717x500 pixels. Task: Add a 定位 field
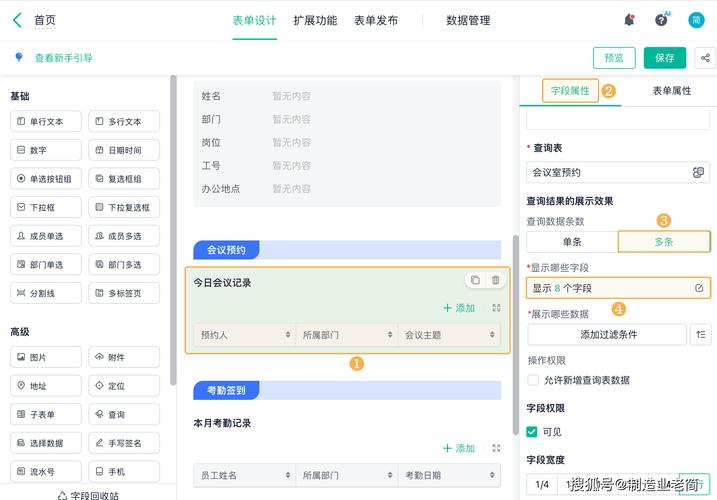pyautogui.click(x=124, y=386)
